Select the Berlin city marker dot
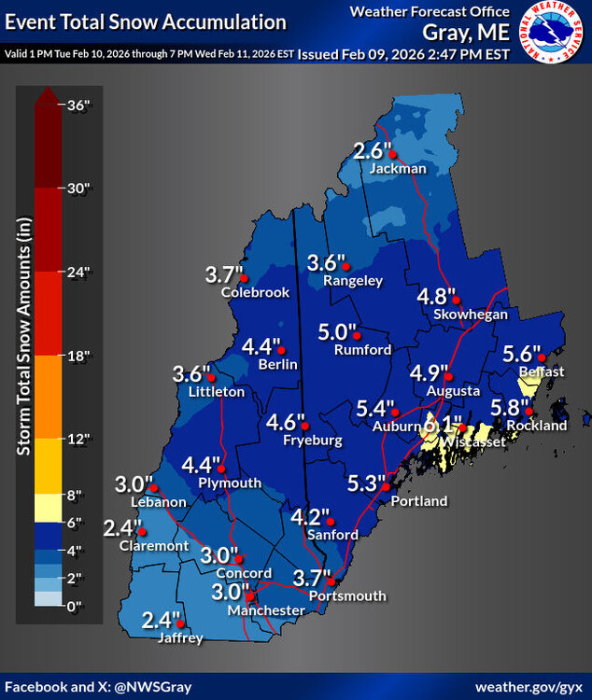 coord(279,349)
